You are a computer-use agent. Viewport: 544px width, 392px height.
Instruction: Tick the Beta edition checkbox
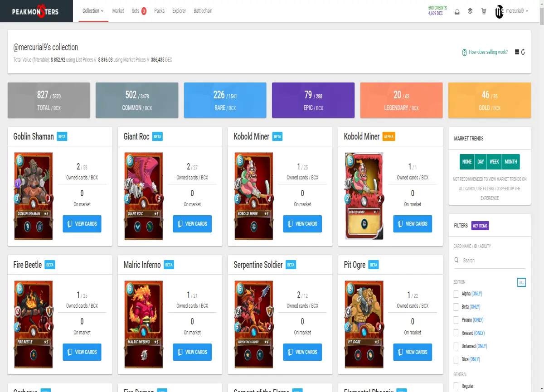[457, 307]
